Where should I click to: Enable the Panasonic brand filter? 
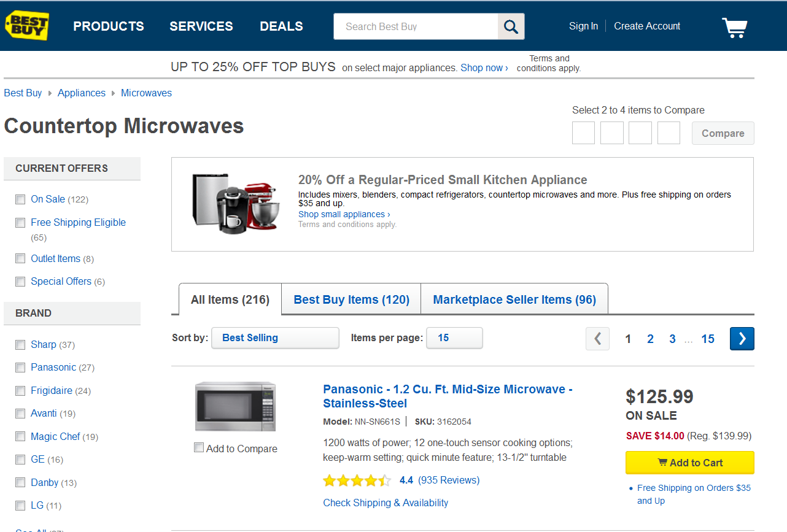pyautogui.click(x=21, y=368)
